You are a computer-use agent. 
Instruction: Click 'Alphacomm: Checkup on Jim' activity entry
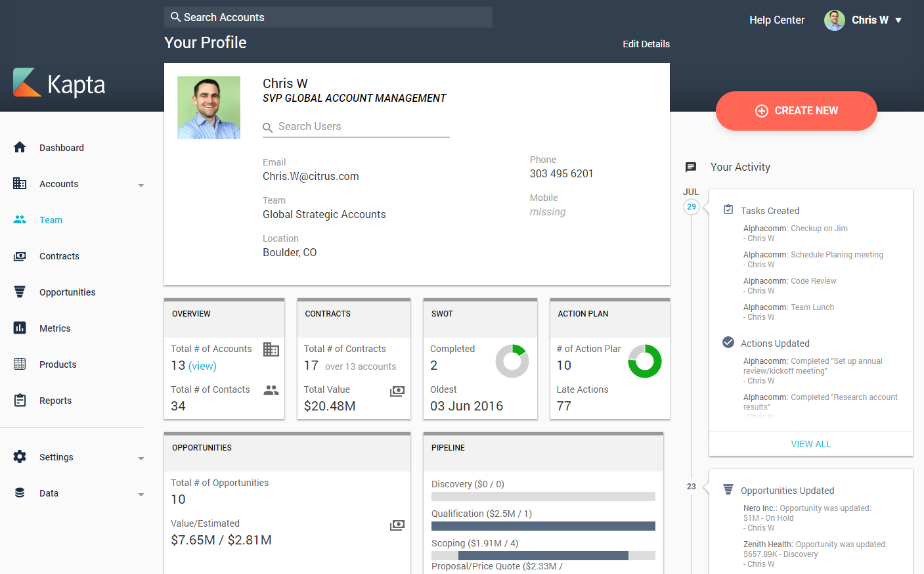coord(795,233)
